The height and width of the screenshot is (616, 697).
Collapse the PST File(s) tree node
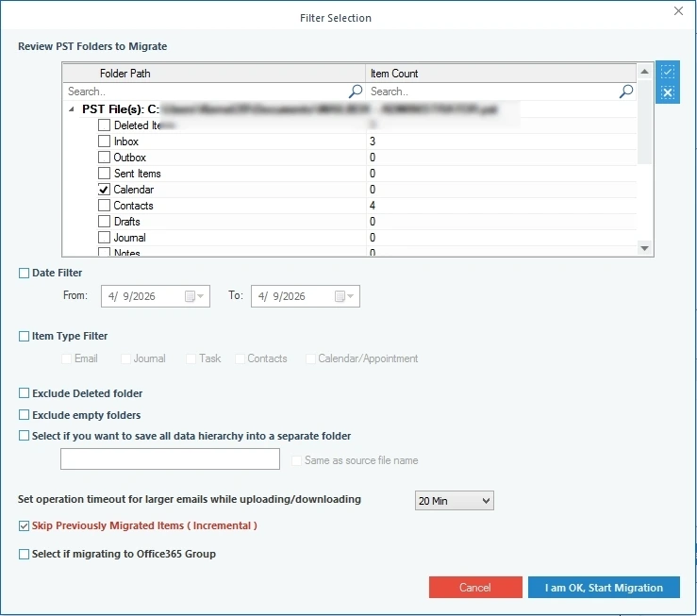pyautogui.click(x=74, y=109)
